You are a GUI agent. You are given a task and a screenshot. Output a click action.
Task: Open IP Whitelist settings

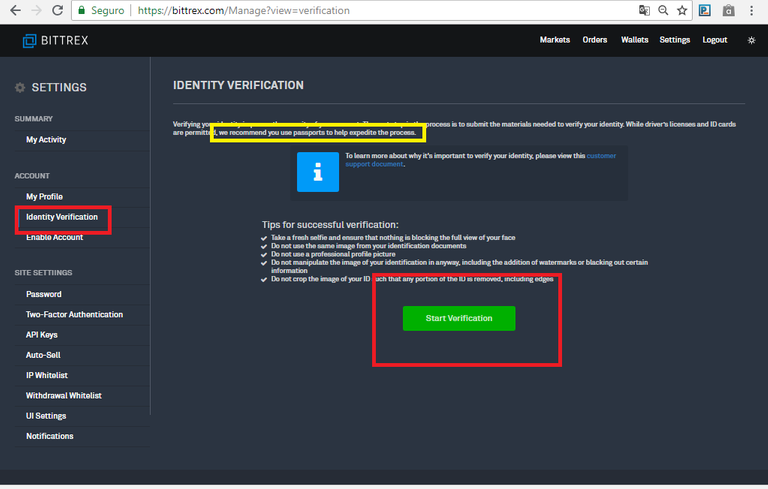(x=47, y=375)
